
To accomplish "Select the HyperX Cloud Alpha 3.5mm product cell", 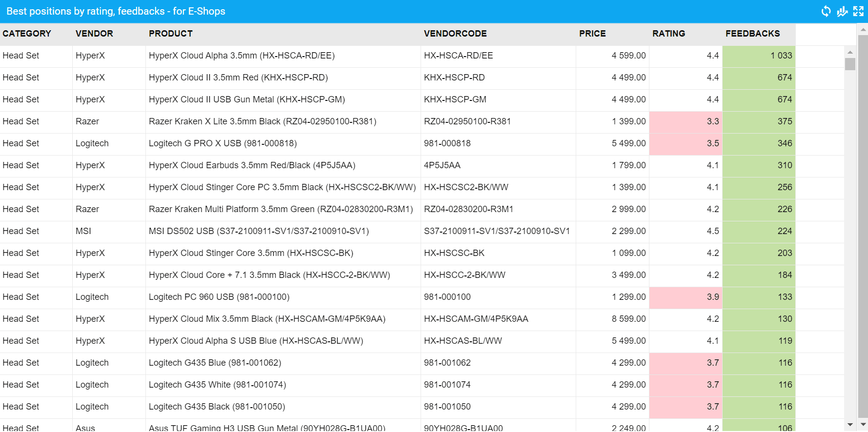I will (x=242, y=56).
